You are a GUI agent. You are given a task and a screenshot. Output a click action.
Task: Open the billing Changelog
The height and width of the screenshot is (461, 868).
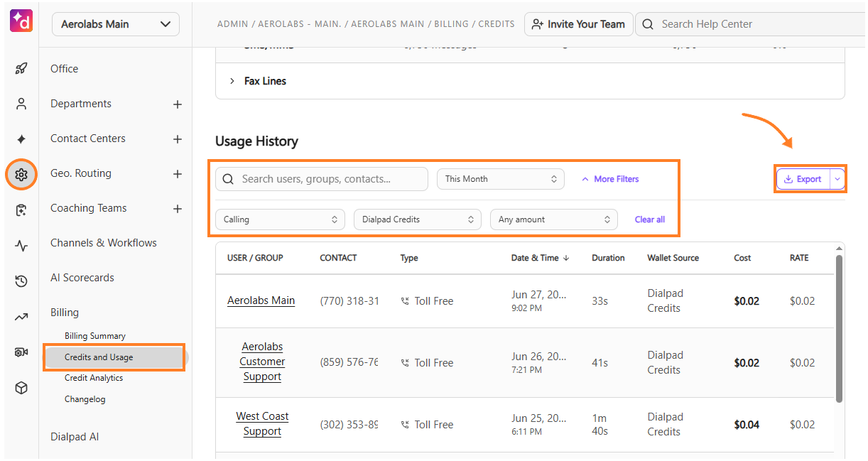click(x=85, y=399)
